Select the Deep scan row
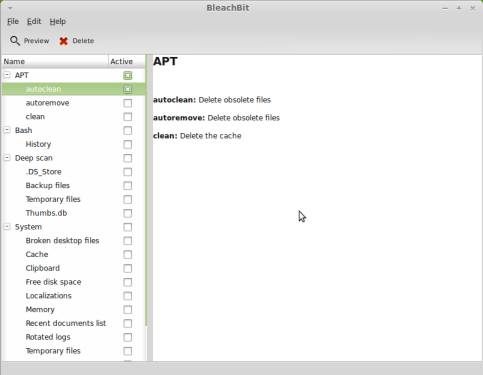The width and height of the screenshot is (483, 375). (73, 158)
